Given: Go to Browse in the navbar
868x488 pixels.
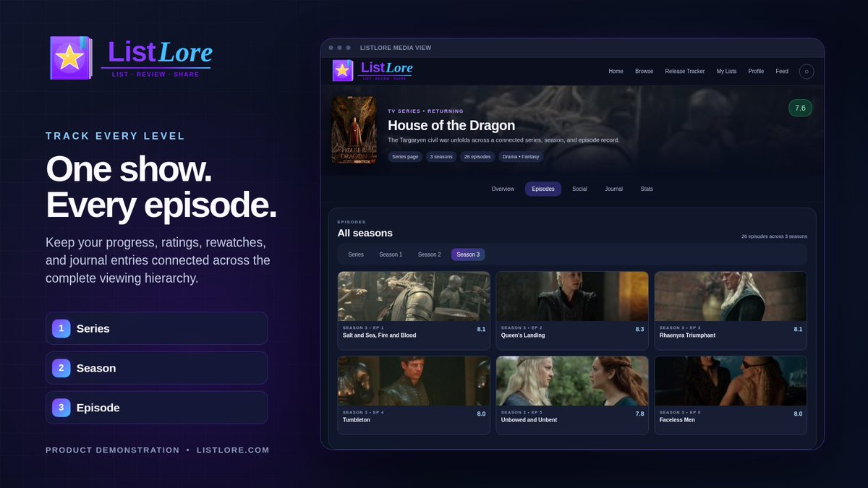Looking at the screenshot, I should (644, 72).
